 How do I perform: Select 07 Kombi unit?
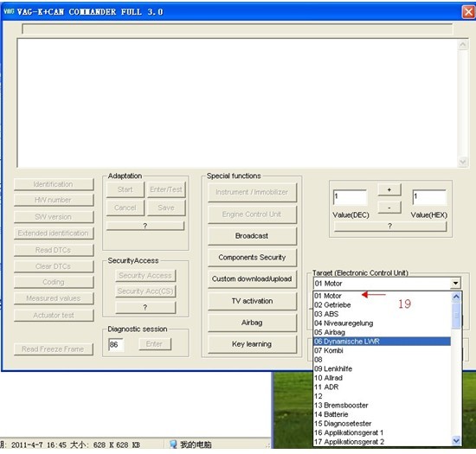(x=383, y=350)
